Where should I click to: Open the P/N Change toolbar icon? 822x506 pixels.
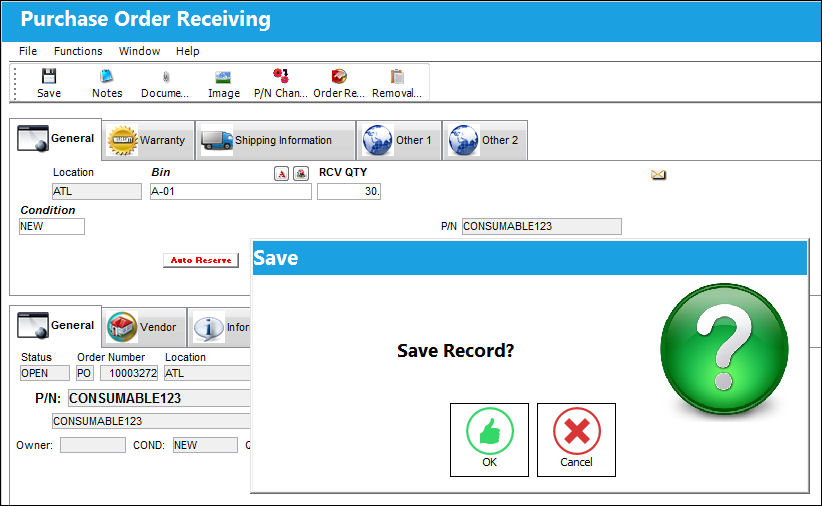pos(280,76)
